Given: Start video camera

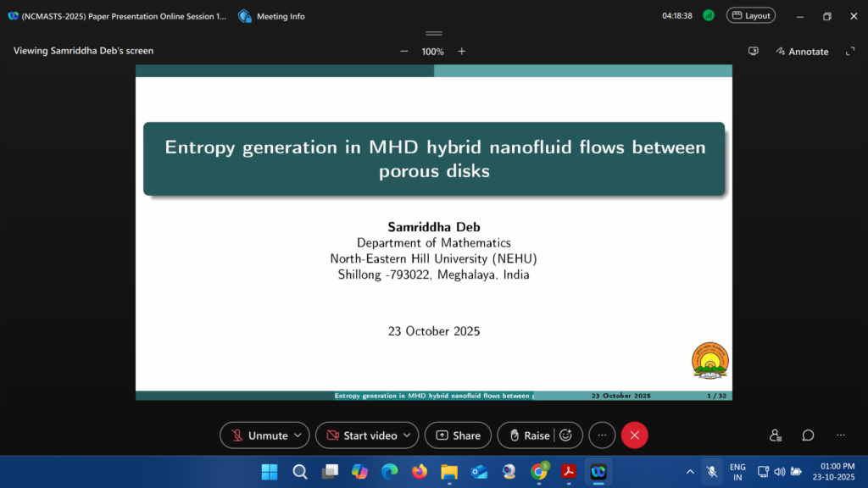Looking at the screenshot, I should click(361, 435).
